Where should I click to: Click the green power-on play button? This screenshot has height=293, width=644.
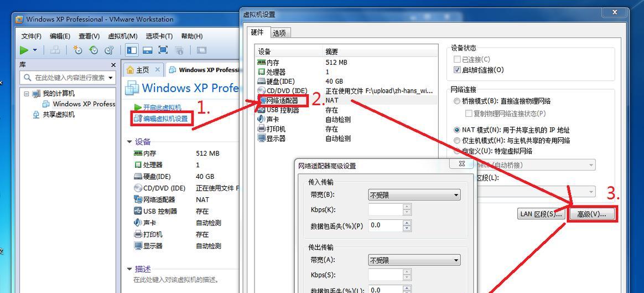coord(24,50)
